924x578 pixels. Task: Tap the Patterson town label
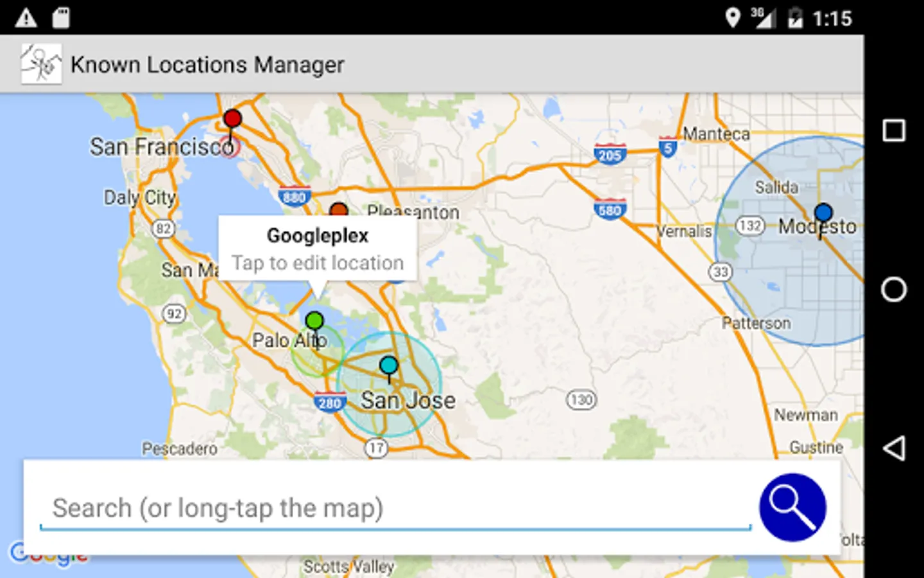tap(757, 322)
